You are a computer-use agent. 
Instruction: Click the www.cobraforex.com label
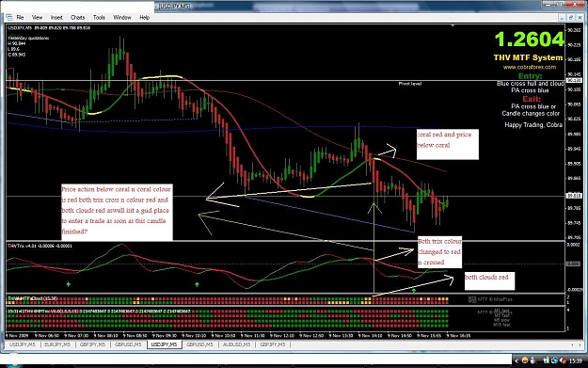pos(530,67)
